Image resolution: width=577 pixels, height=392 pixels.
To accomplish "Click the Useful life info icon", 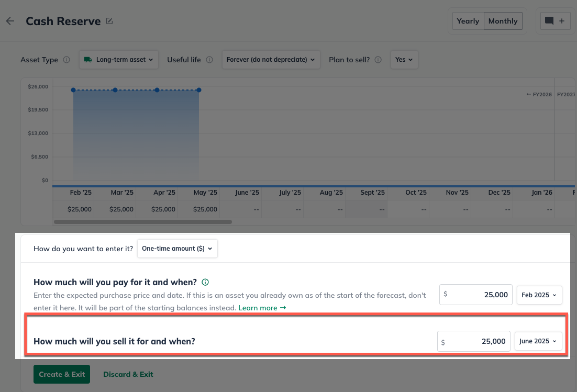I will coord(209,60).
